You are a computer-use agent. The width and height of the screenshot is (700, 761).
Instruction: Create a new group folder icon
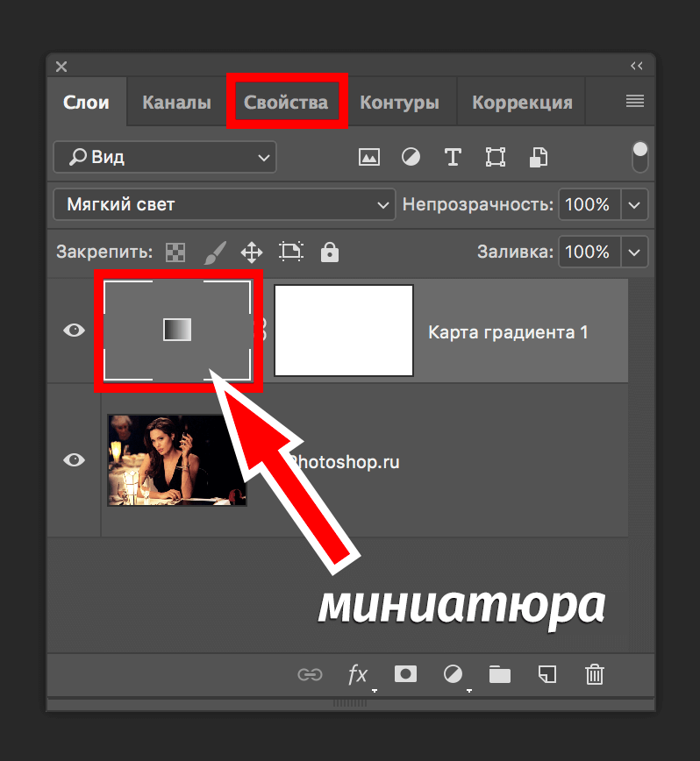499,674
